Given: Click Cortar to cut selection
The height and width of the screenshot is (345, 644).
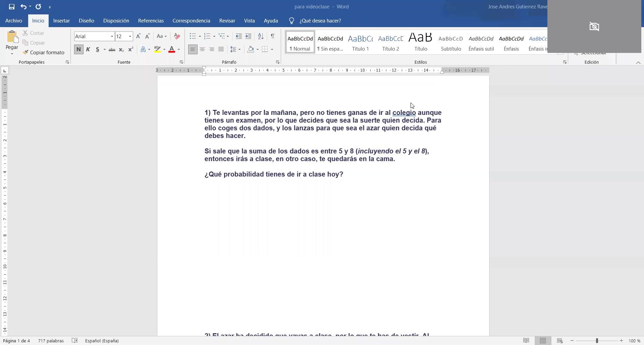Looking at the screenshot, I should coord(34,33).
